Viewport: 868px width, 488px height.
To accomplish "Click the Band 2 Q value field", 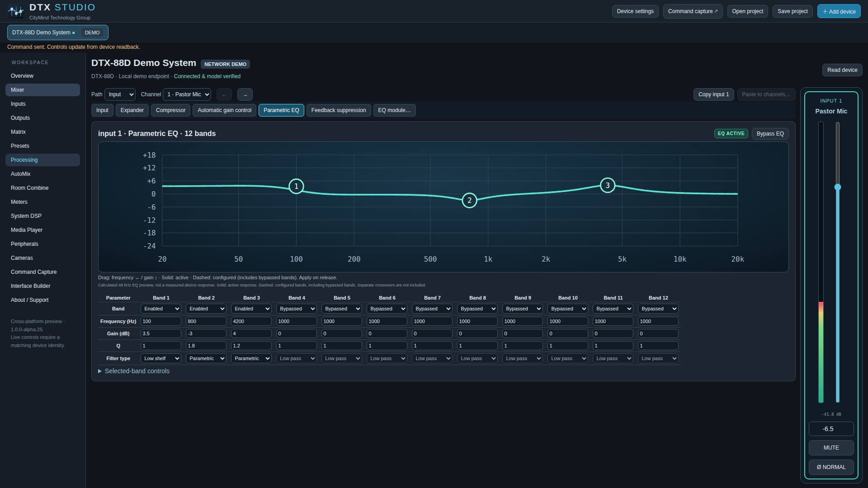I will (206, 346).
